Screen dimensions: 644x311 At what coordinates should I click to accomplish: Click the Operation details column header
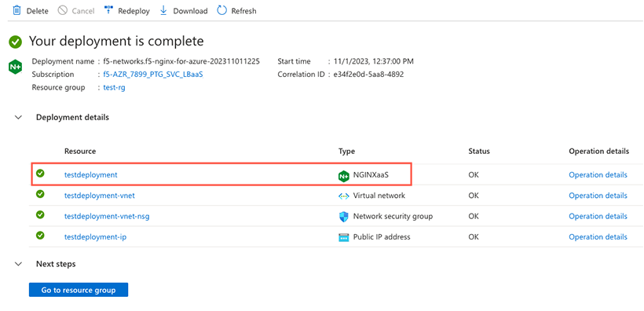coord(598,152)
